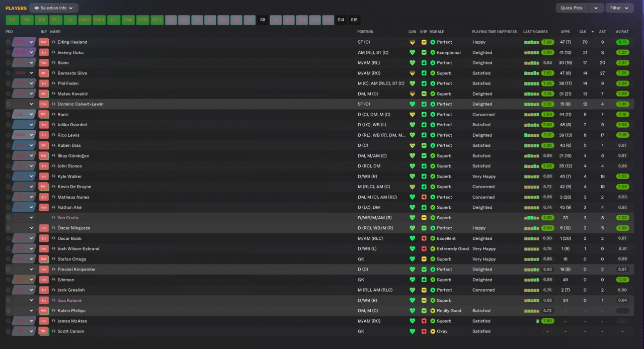644x349 pixels.
Task: Select the S14 substitute chip
Action: point(341,20)
